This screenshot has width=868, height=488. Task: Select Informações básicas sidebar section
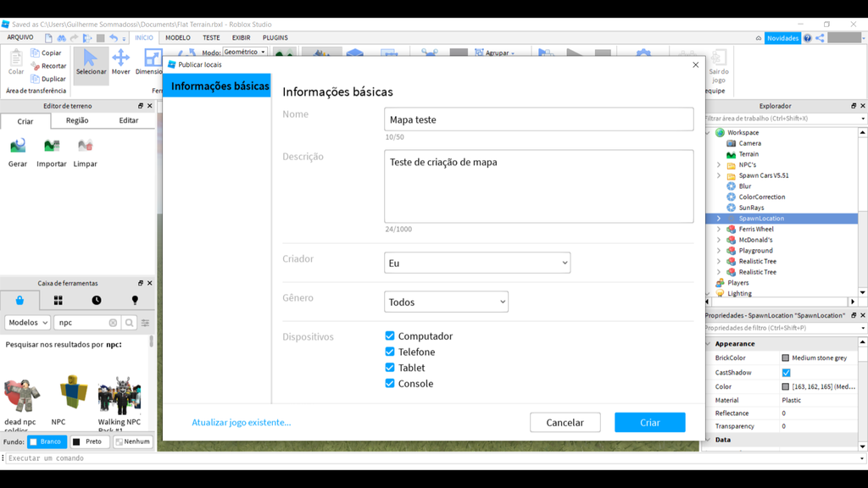pyautogui.click(x=217, y=86)
